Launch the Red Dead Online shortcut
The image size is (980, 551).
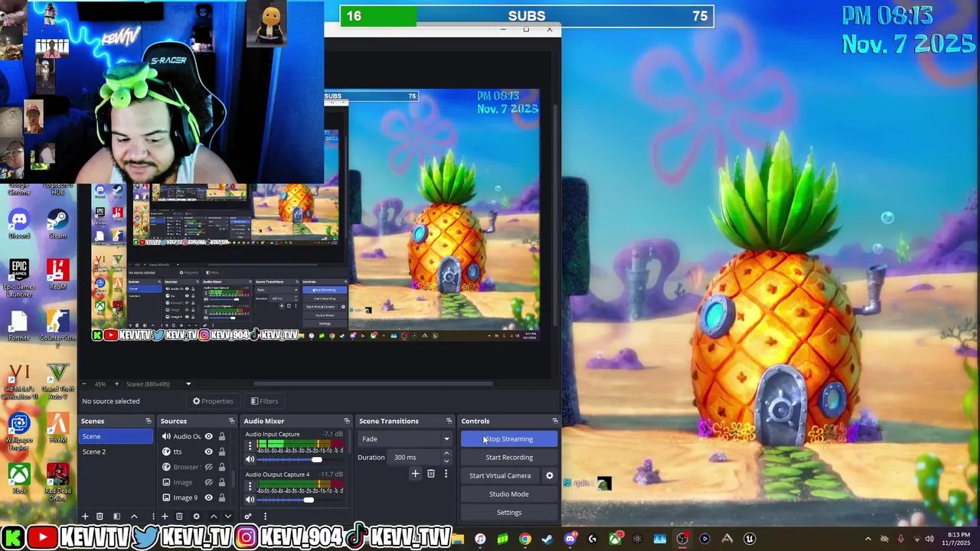(57, 484)
